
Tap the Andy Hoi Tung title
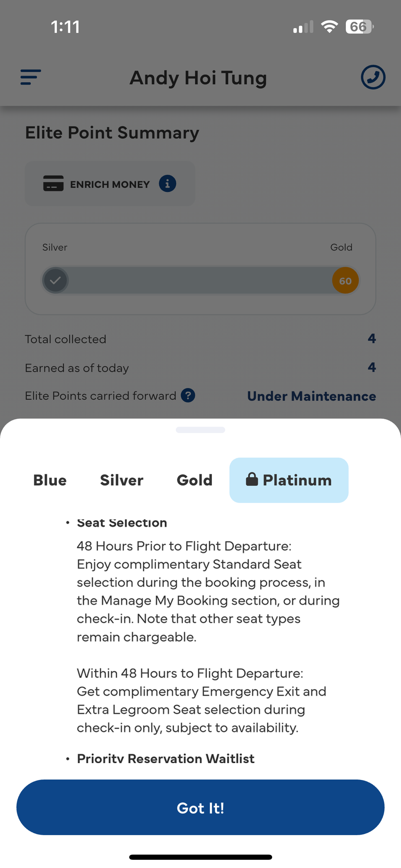(x=198, y=78)
